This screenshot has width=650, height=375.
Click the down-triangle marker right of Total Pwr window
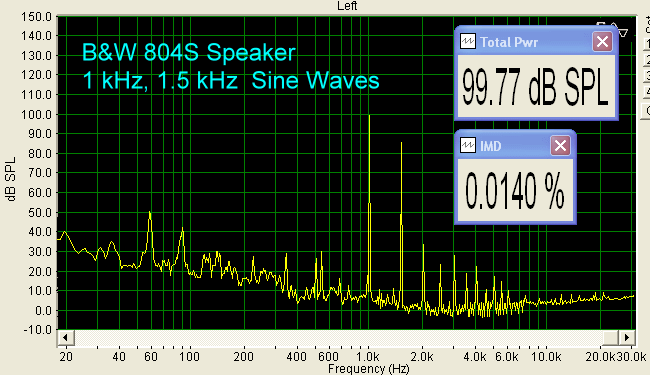(623, 32)
